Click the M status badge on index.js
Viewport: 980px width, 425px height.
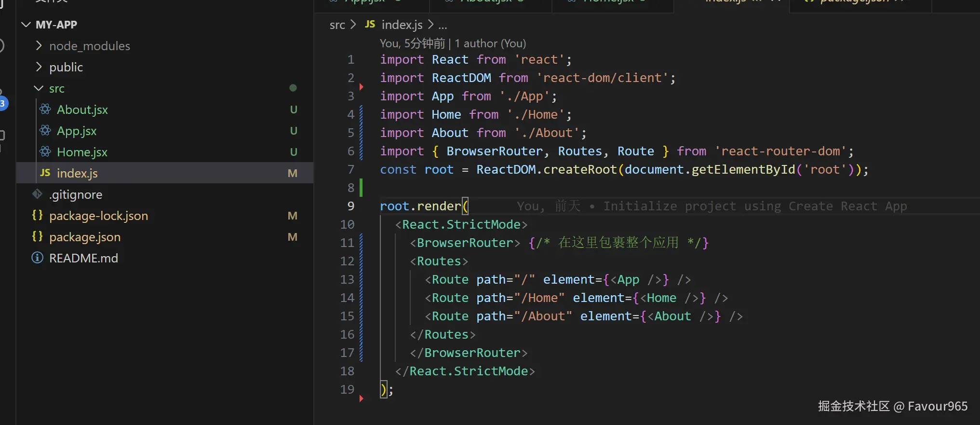[x=293, y=173]
